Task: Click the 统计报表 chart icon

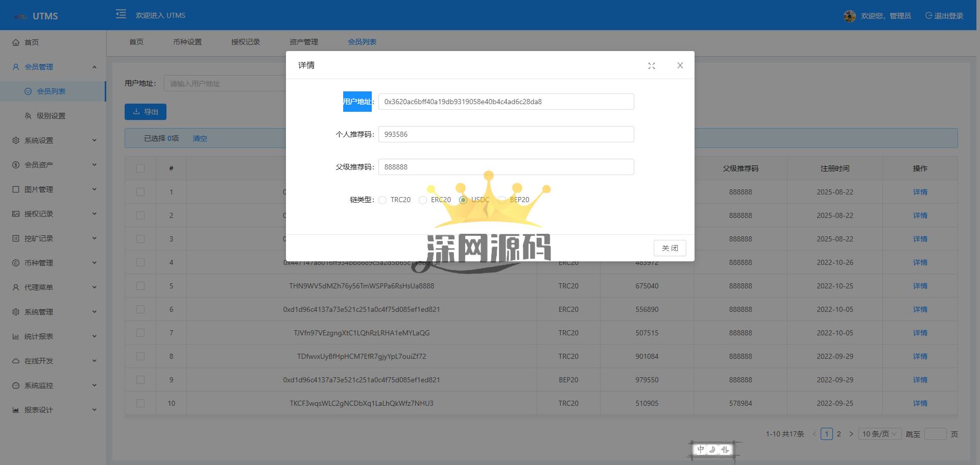Action: [x=16, y=336]
